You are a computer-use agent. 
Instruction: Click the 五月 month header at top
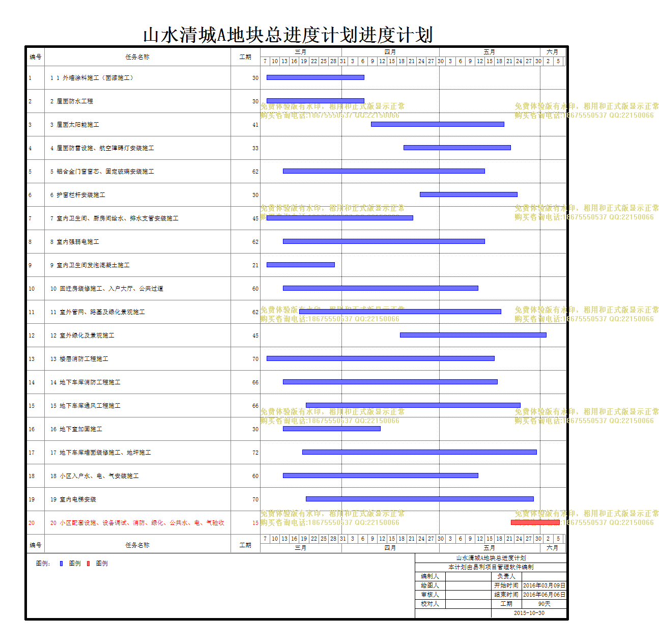490,52
